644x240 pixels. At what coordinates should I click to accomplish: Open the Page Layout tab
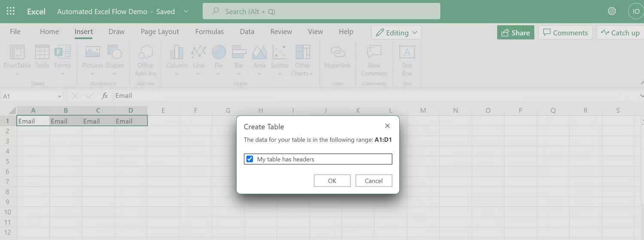point(160,32)
